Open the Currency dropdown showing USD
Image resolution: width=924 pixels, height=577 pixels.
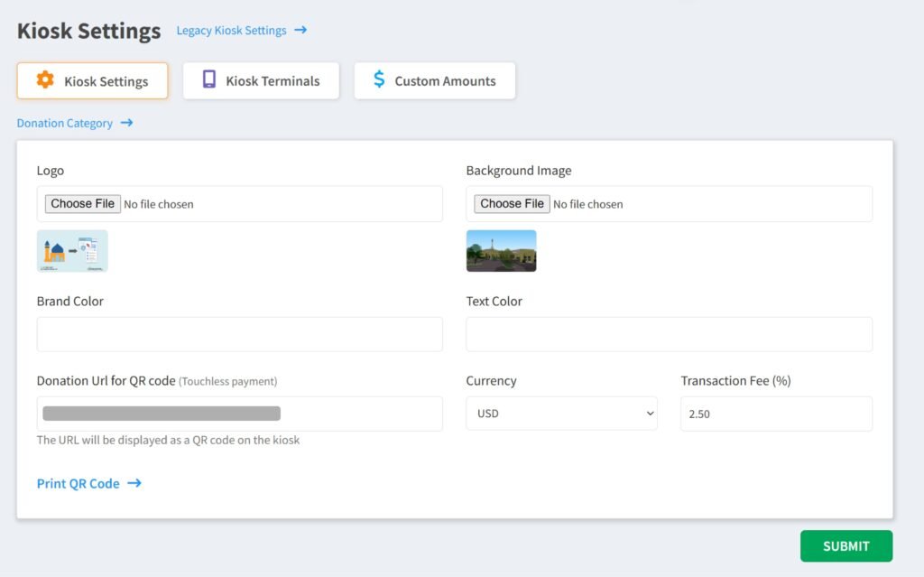tap(561, 414)
